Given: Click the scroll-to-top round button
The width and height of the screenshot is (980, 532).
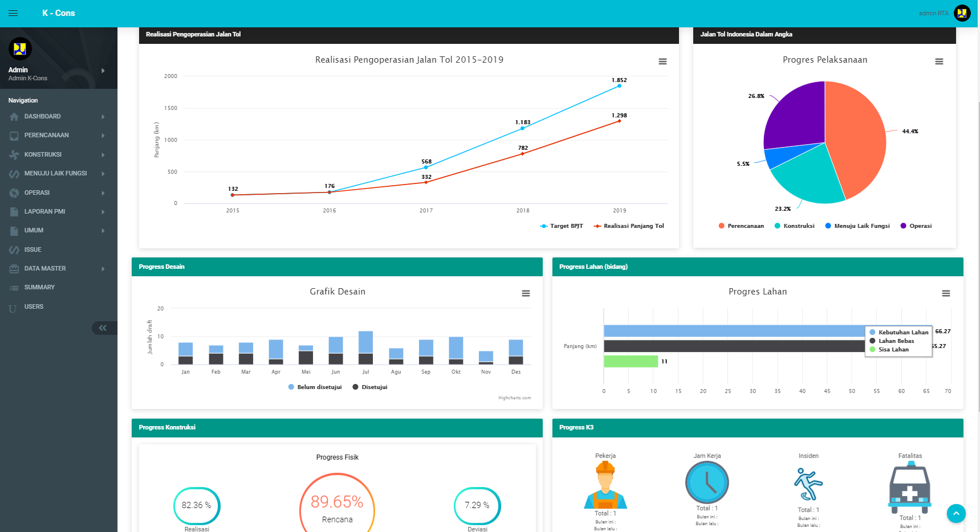Looking at the screenshot, I should tap(956, 513).
